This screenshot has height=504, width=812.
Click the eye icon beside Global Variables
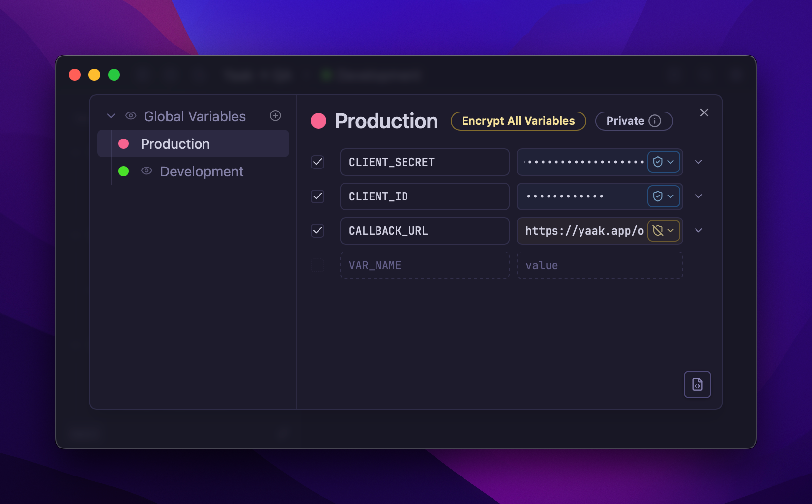tap(131, 116)
